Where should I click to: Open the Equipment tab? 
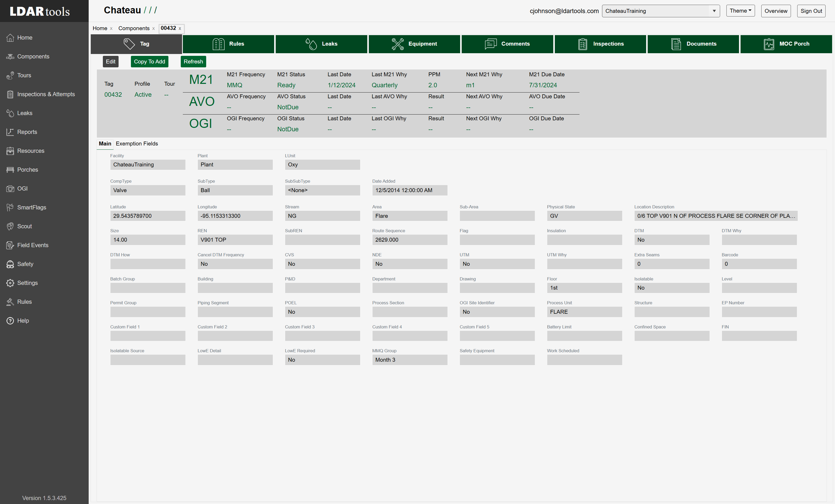click(414, 44)
